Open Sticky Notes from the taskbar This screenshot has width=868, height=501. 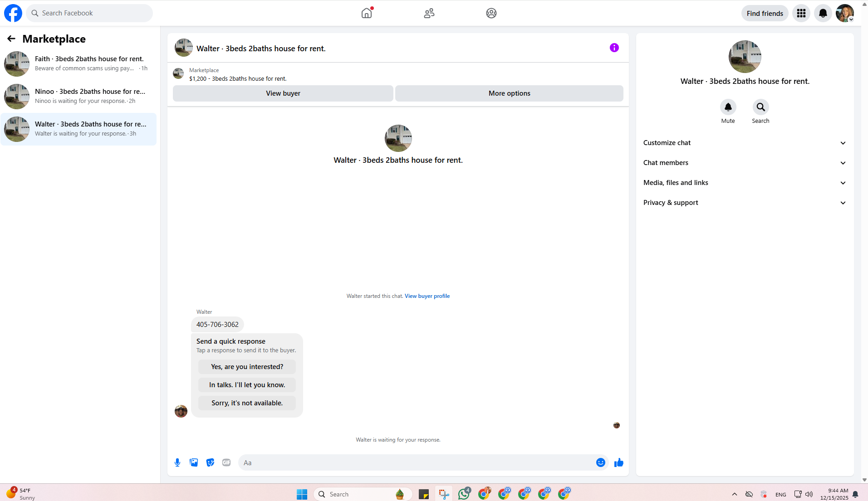424,494
